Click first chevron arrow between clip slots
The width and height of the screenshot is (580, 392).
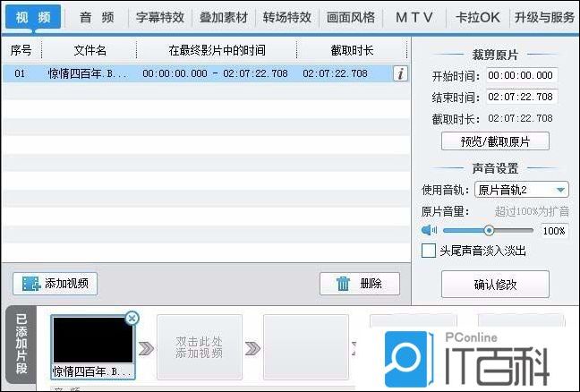click(146, 348)
